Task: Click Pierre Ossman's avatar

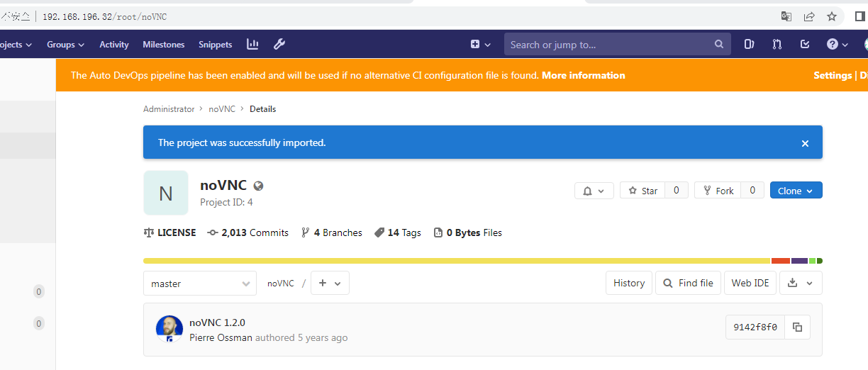Action: pos(169,329)
